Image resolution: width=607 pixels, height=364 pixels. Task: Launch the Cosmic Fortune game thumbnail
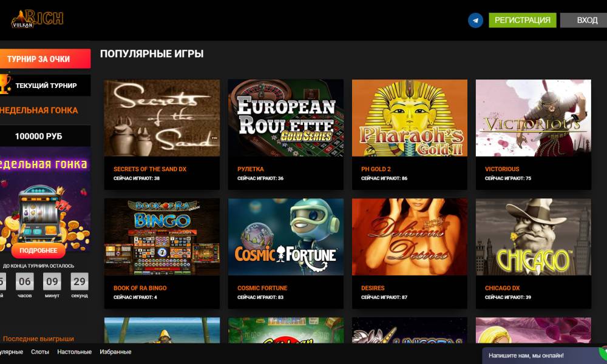point(286,237)
